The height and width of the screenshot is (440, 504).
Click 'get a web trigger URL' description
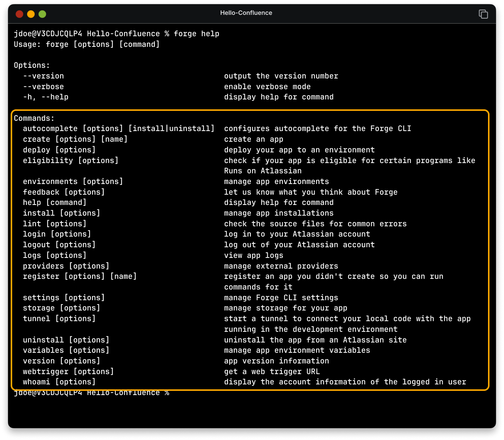click(x=272, y=371)
